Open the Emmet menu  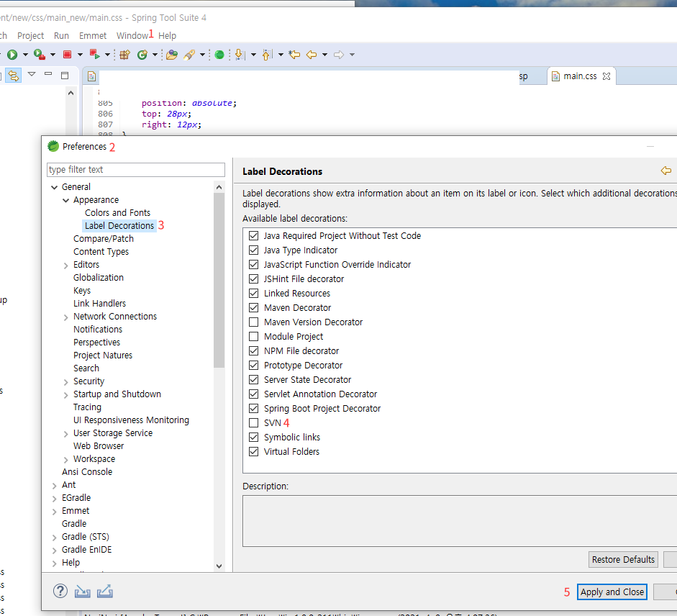pyautogui.click(x=93, y=36)
